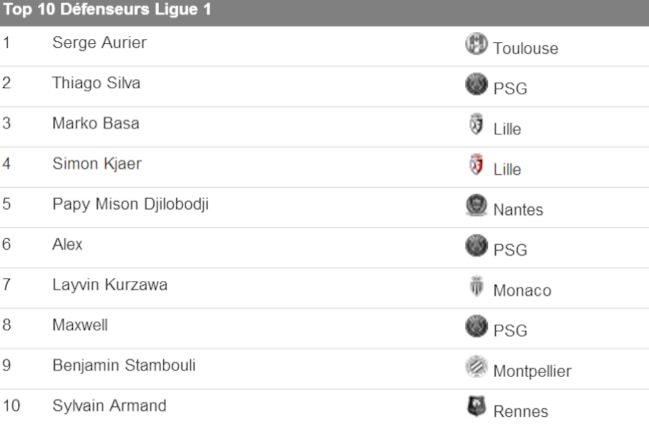The height and width of the screenshot is (432, 649).
Task: Select Papy Mison Djilobodji name
Action: click(130, 204)
